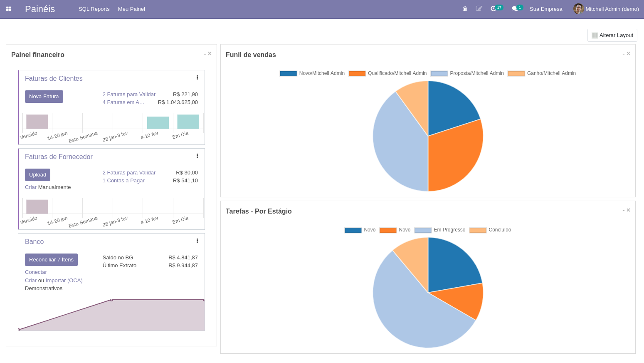Collapse the Funil de vendas panel

623,54
